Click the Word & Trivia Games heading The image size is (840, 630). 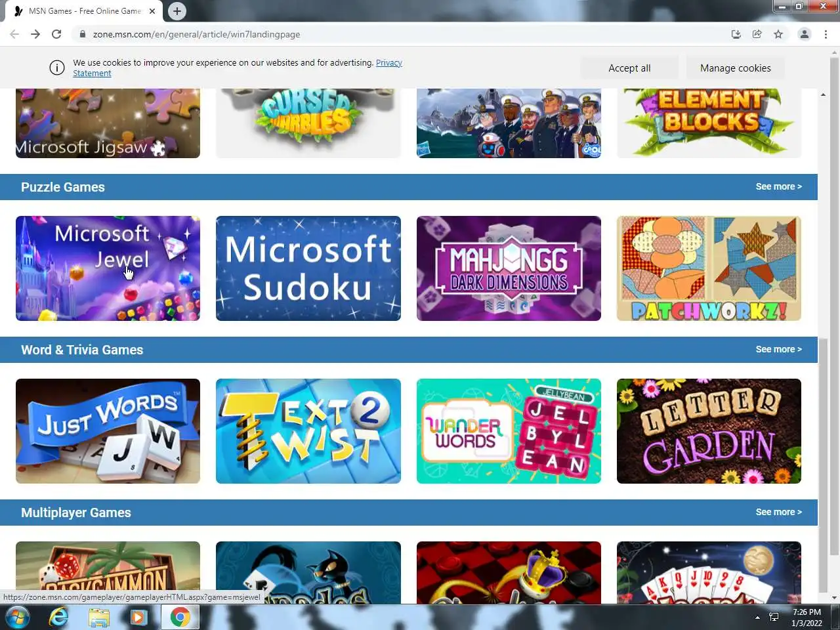[x=82, y=350]
